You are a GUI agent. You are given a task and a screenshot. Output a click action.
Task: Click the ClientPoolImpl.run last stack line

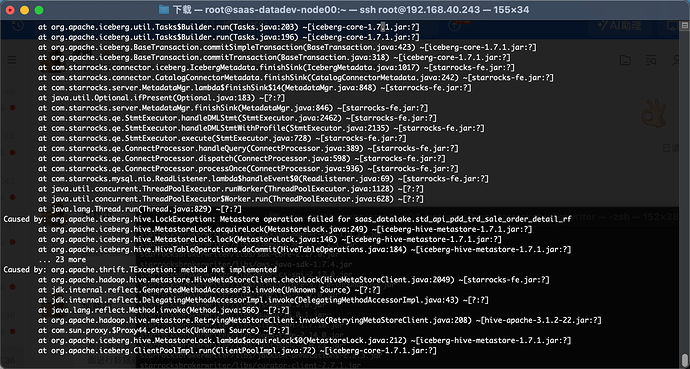click(x=238, y=351)
